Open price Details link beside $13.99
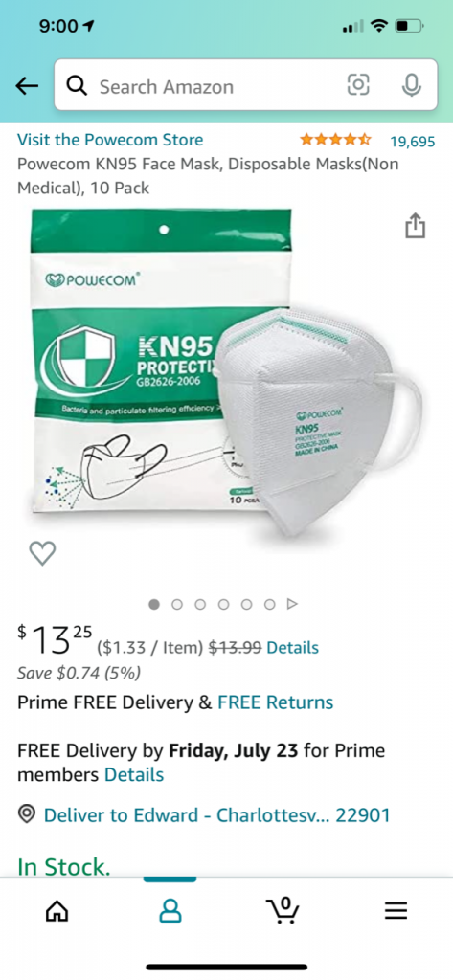The height and width of the screenshot is (980, 453). click(293, 648)
